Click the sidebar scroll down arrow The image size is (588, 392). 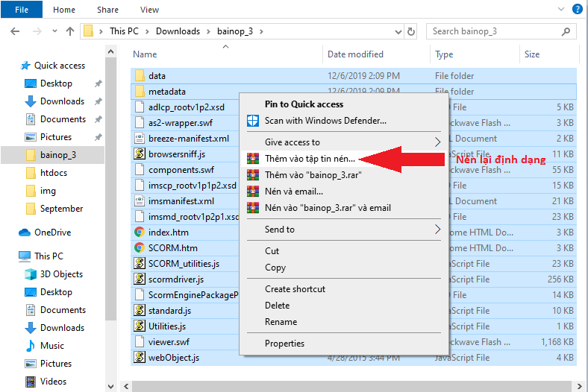coord(110,386)
